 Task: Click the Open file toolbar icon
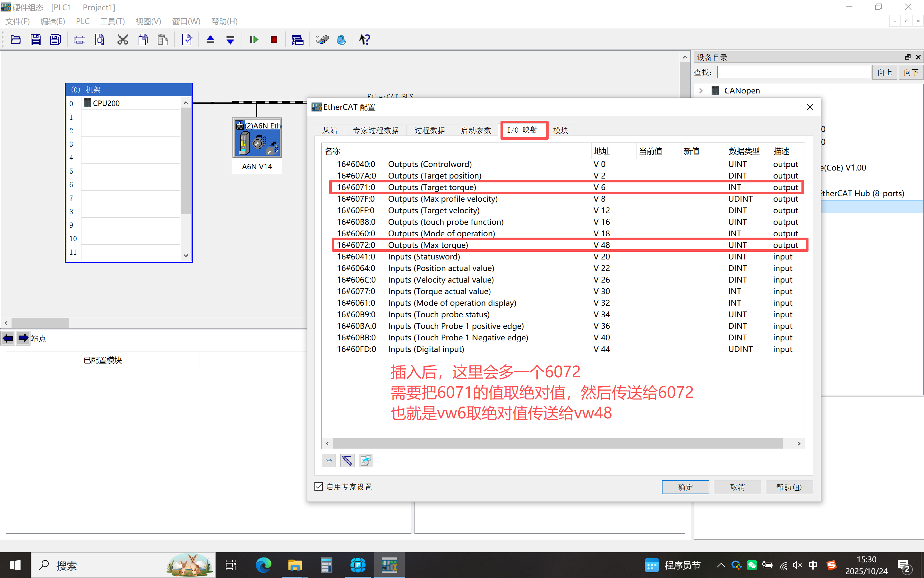pos(16,39)
